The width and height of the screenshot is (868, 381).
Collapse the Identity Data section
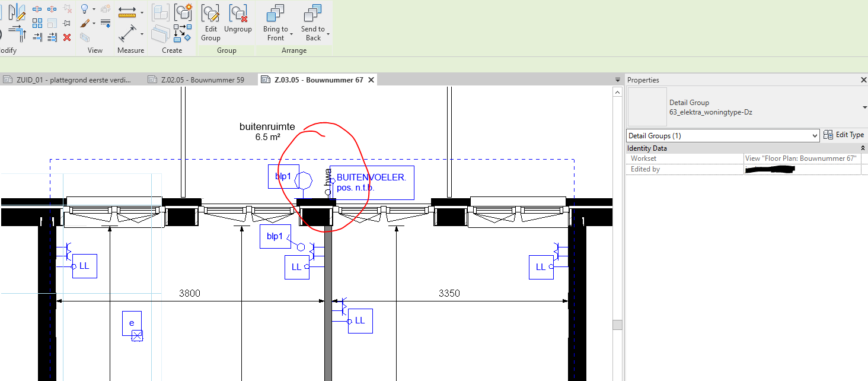pyautogui.click(x=862, y=148)
